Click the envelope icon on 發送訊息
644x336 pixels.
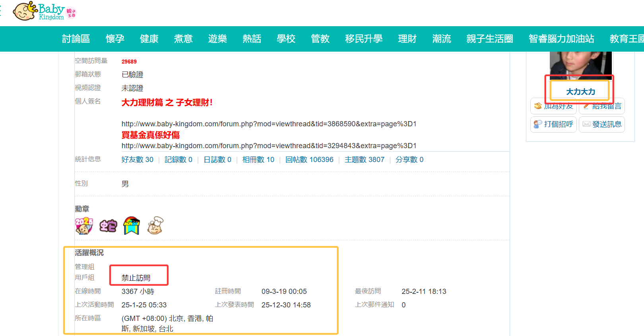(586, 124)
